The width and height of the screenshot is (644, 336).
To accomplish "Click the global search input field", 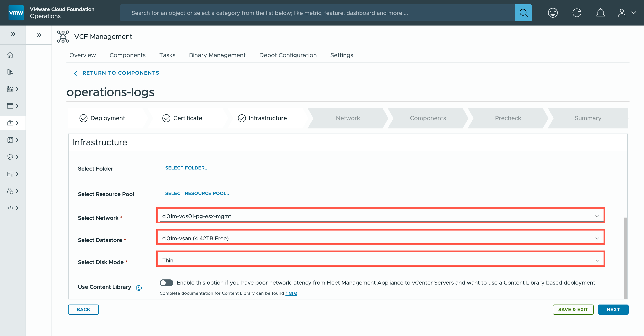I will pos(317,13).
